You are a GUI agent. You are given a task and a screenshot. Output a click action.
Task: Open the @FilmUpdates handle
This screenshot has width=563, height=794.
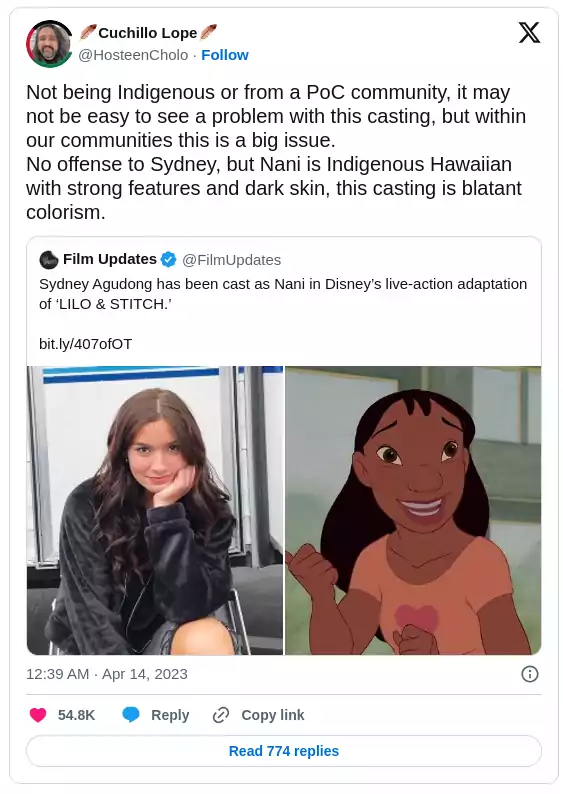pyautogui.click(x=231, y=260)
